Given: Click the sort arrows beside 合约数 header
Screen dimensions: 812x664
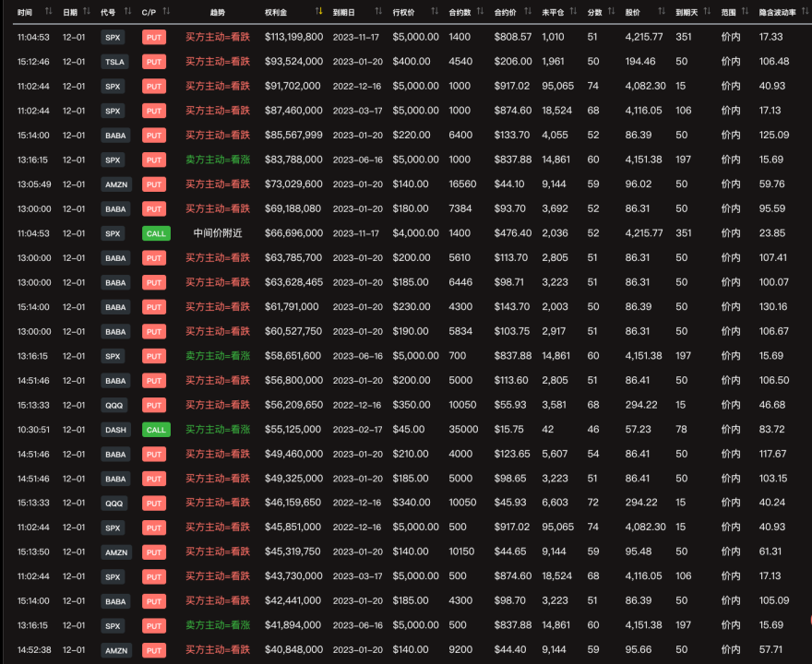Looking at the screenshot, I should tap(480, 11).
